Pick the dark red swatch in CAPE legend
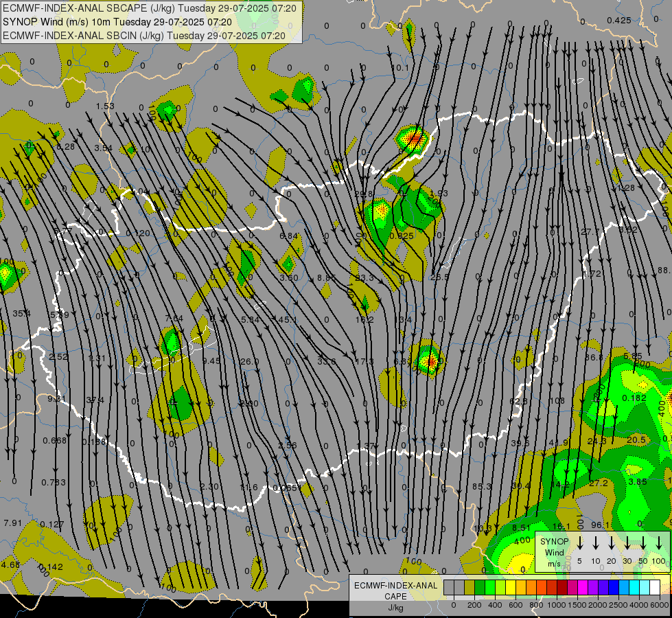 [562, 587]
